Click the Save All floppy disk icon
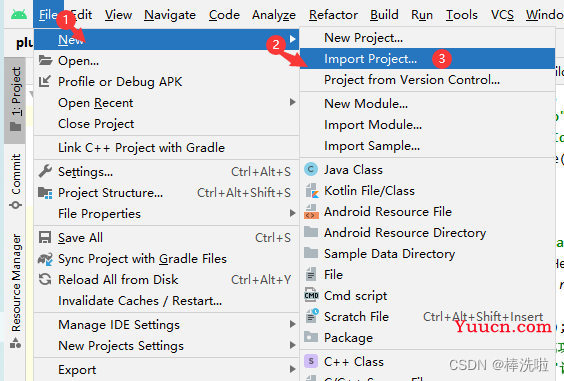Image resolution: width=564 pixels, height=381 pixels. point(45,237)
